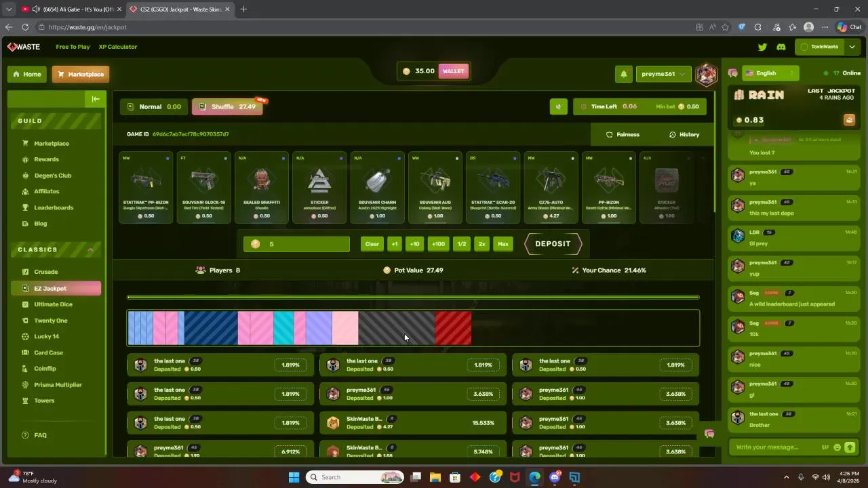Click the WASTE logo
868x488 pixels.
(x=24, y=47)
